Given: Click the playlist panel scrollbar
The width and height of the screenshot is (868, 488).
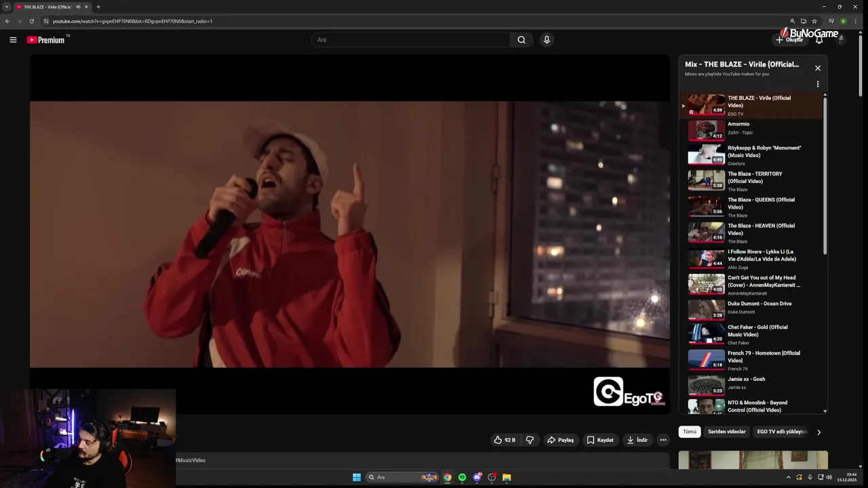Looking at the screenshot, I should tap(825, 176).
